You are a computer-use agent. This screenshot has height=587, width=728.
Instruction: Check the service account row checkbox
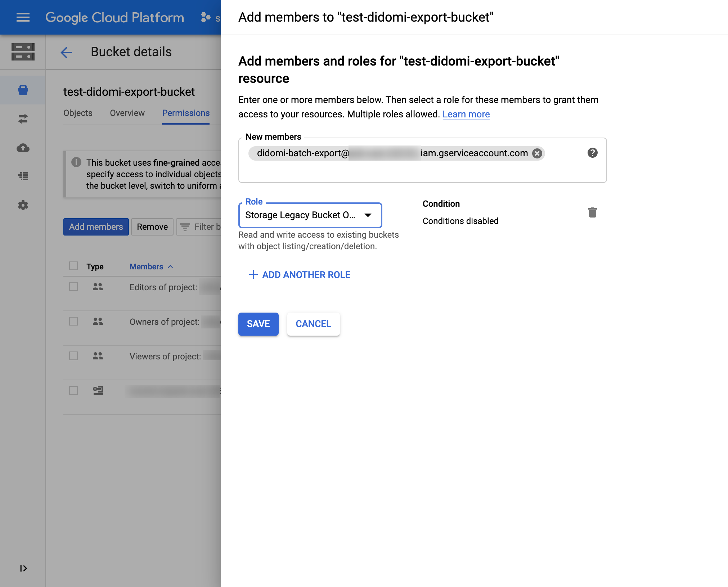(73, 390)
